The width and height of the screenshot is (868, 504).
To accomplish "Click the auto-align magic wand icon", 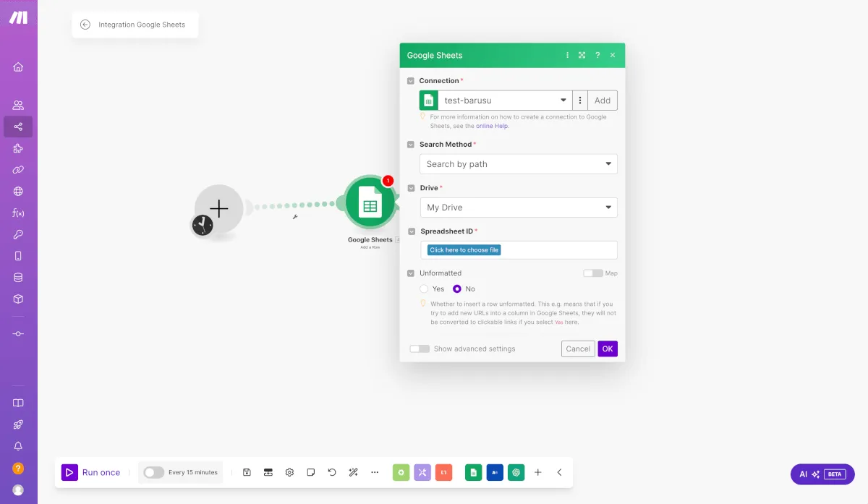I will click(x=354, y=472).
